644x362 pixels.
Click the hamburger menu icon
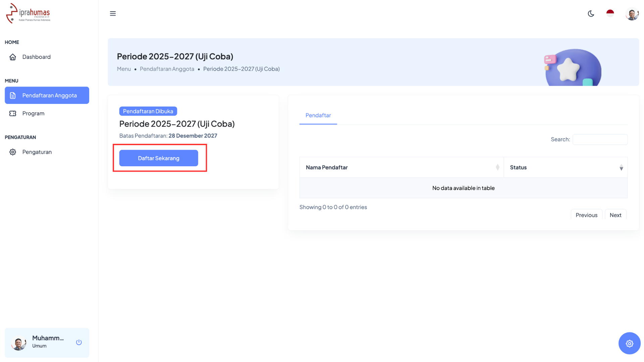pos(113,13)
